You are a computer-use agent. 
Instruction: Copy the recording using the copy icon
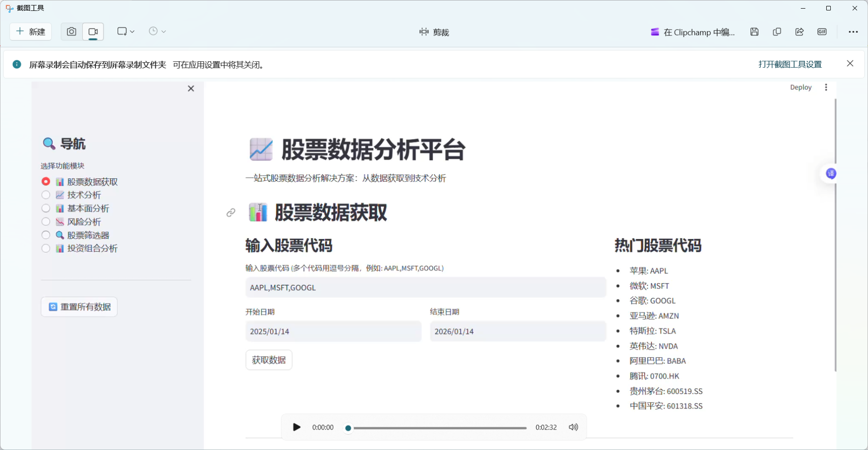(x=777, y=32)
